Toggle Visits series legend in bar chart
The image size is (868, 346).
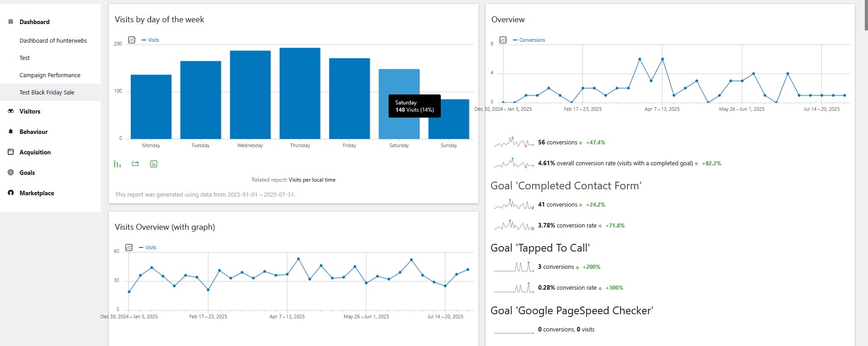coord(150,40)
